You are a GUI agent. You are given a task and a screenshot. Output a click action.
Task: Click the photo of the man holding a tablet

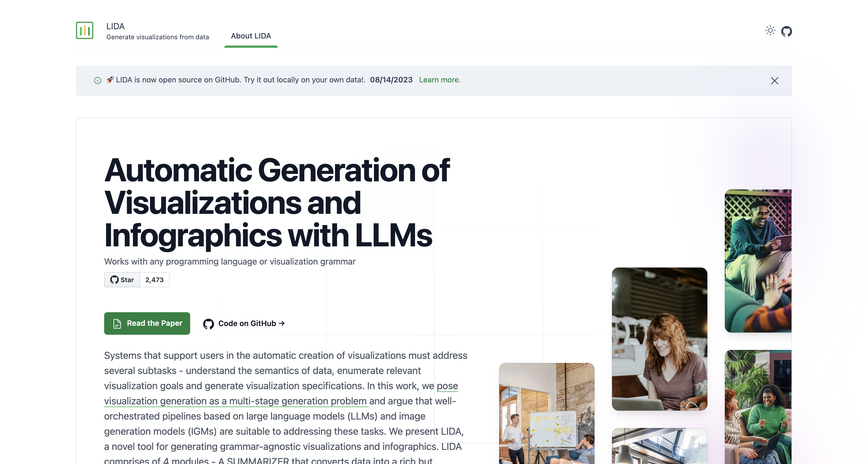pyautogui.click(x=758, y=261)
